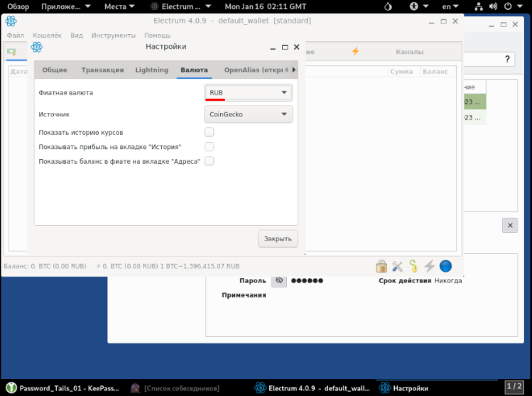532x396 pixels.
Task: Open the 'Транзакции' settings tab
Action: point(102,70)
